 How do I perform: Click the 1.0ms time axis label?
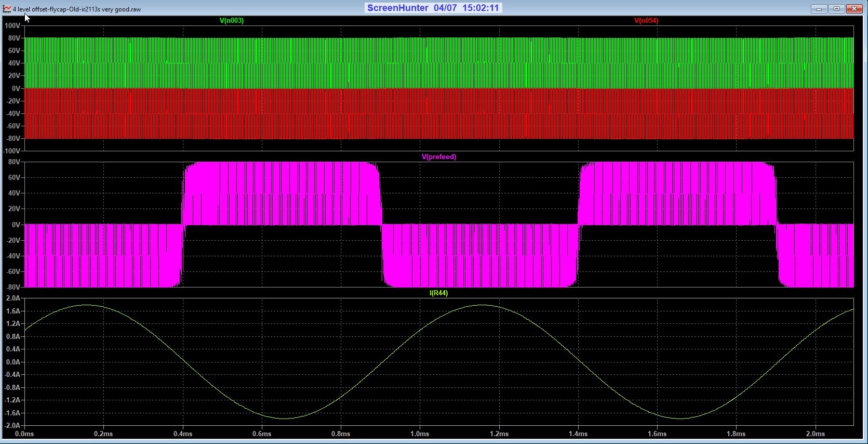(x=420, y=434)
